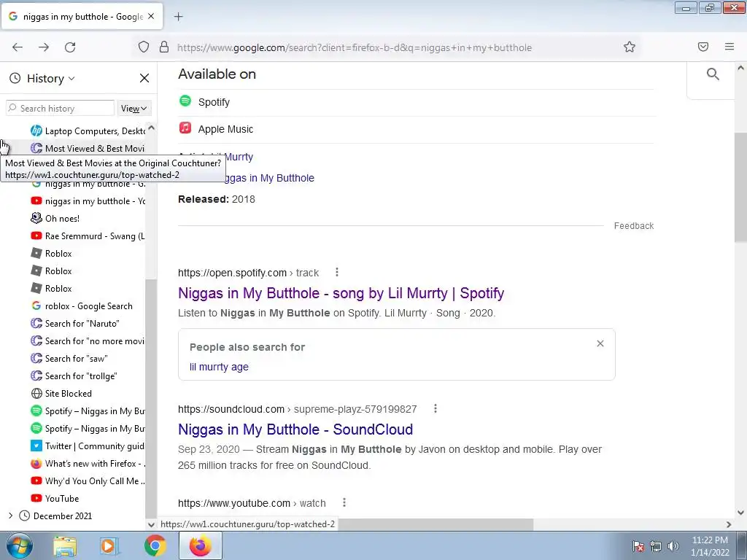Launch Google Chrome from the taskbar
747x560 pixels.
[x=155, y=546]
